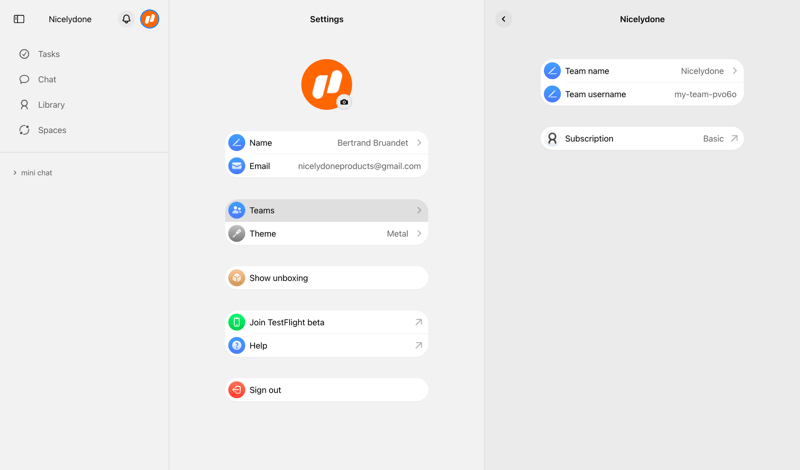800x470 pixels.
Task: Click the gray Theme brush icon
Action: (236, 234)
